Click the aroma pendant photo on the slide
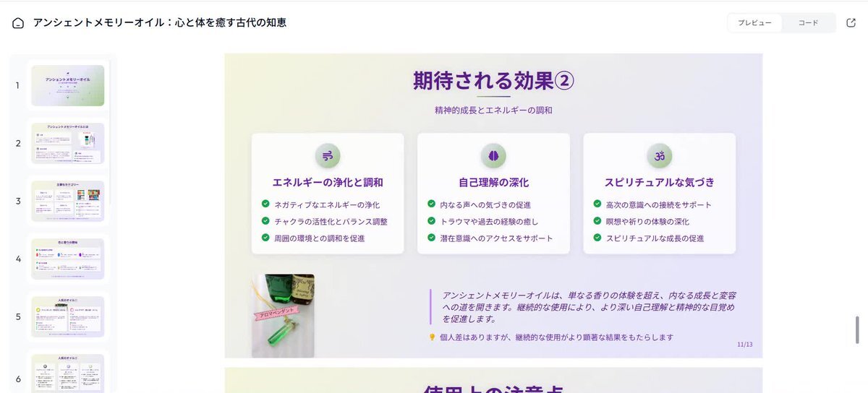Image resolution: width=868 pixels, height=393 pixels. pos(283,316)
